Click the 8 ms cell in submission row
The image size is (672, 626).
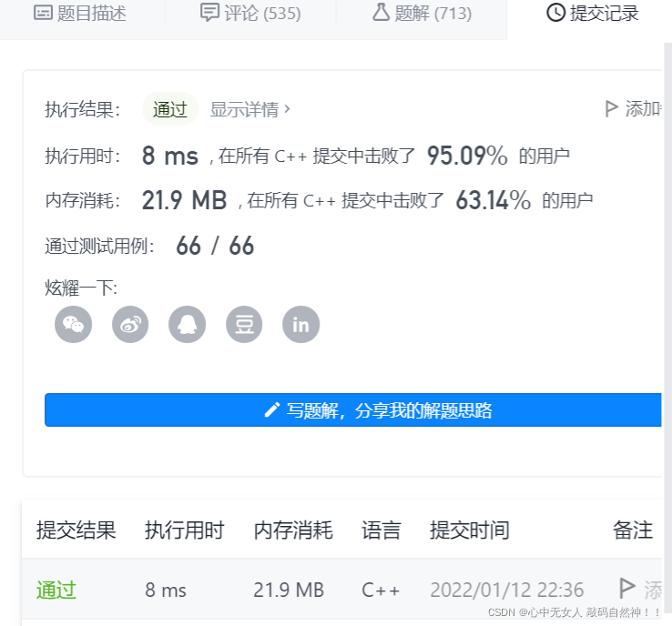(166, 590)
